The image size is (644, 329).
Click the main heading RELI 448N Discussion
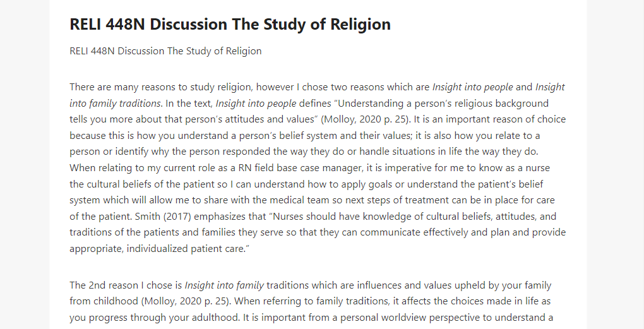(x=230, y=24)
